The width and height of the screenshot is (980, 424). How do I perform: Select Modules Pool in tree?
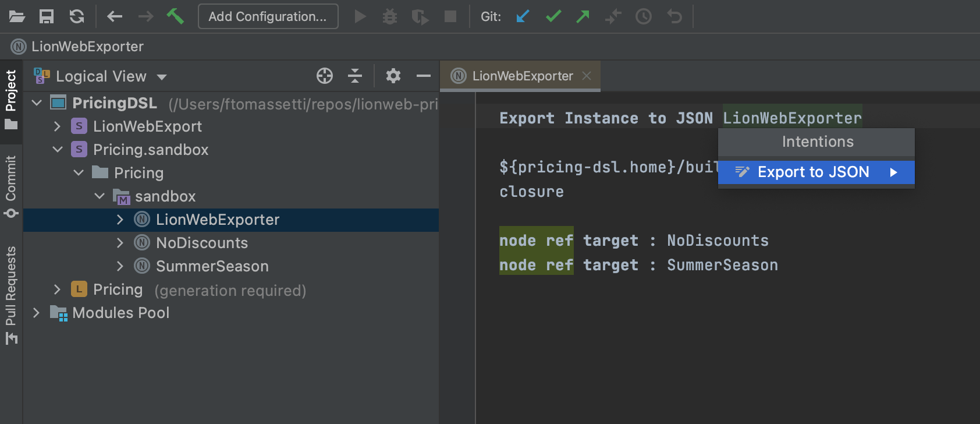(x=121, y=313)
